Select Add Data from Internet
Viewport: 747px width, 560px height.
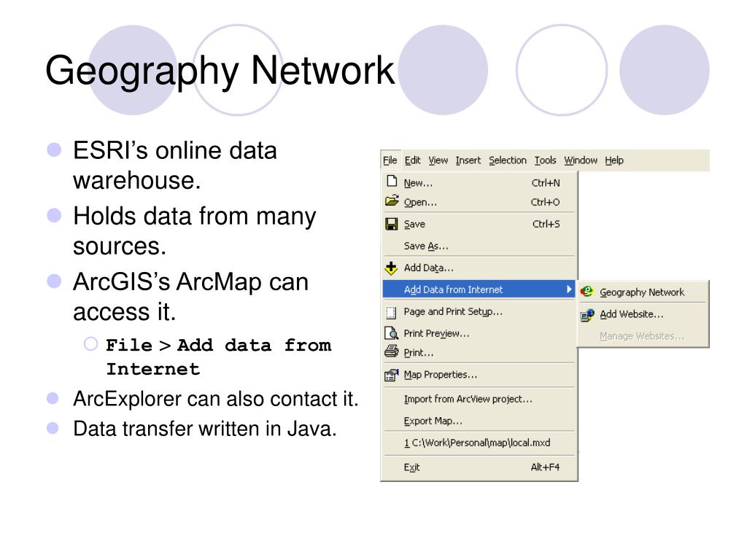click(x=479, y=289)
